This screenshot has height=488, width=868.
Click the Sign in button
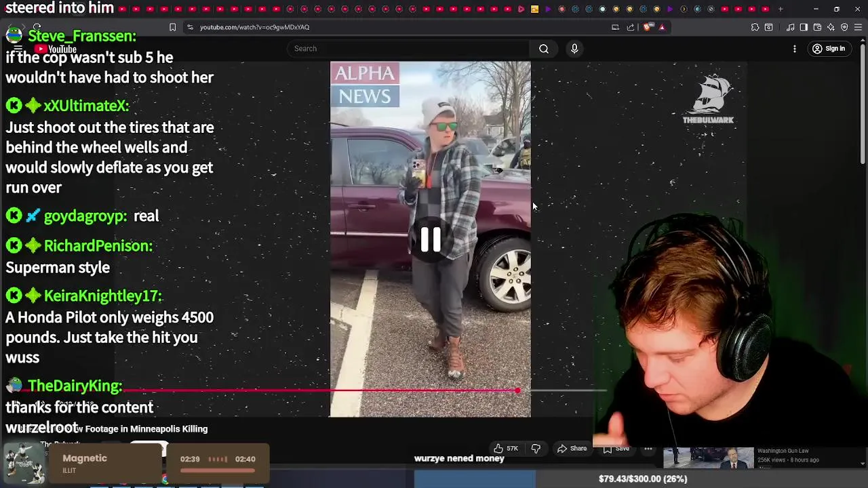pos(829,49)
